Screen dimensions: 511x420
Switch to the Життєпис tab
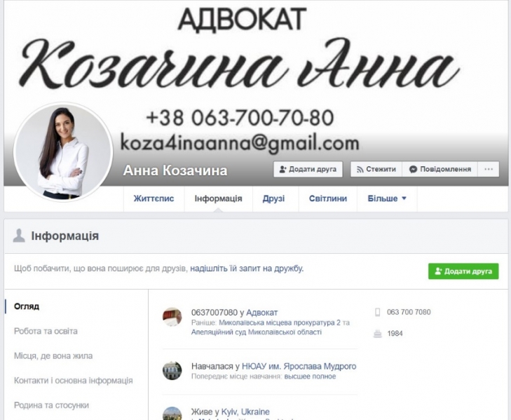pos(154,198)
